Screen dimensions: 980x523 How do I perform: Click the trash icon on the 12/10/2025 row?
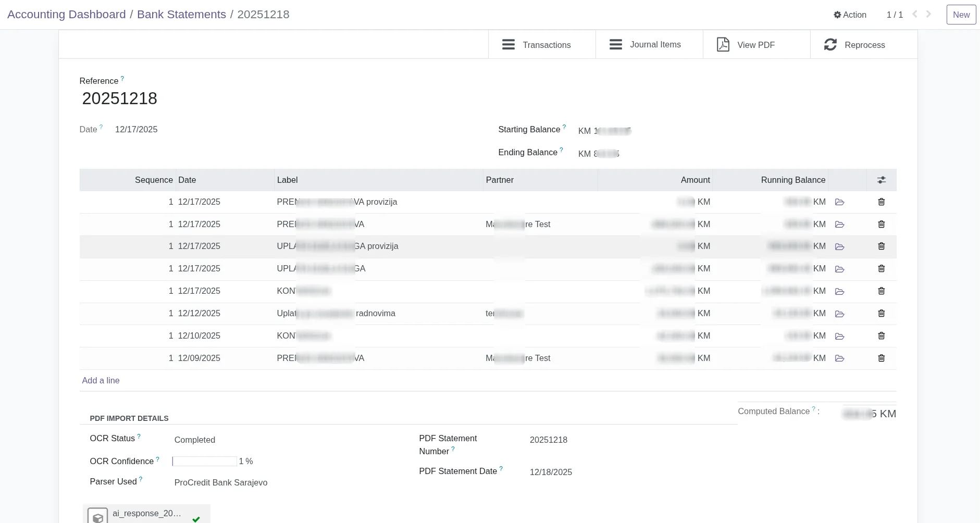coord(881,335)
